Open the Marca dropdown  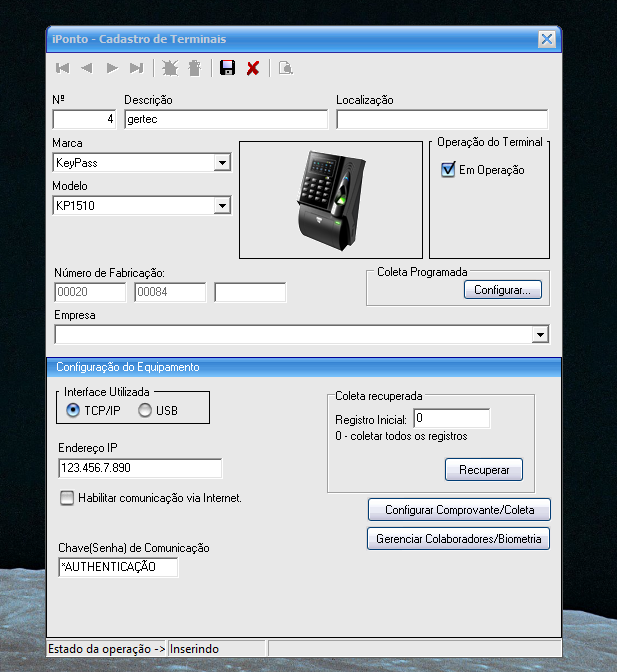click(222, 163)
